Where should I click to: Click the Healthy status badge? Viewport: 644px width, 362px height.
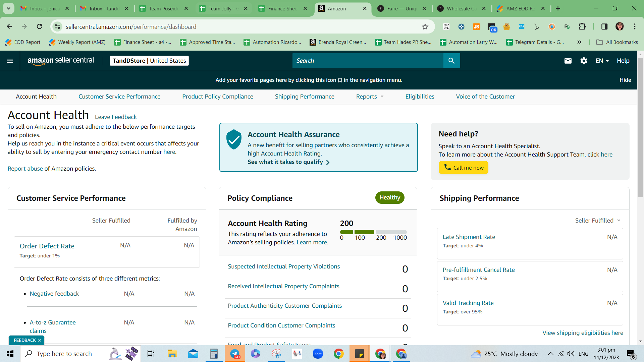390,197
